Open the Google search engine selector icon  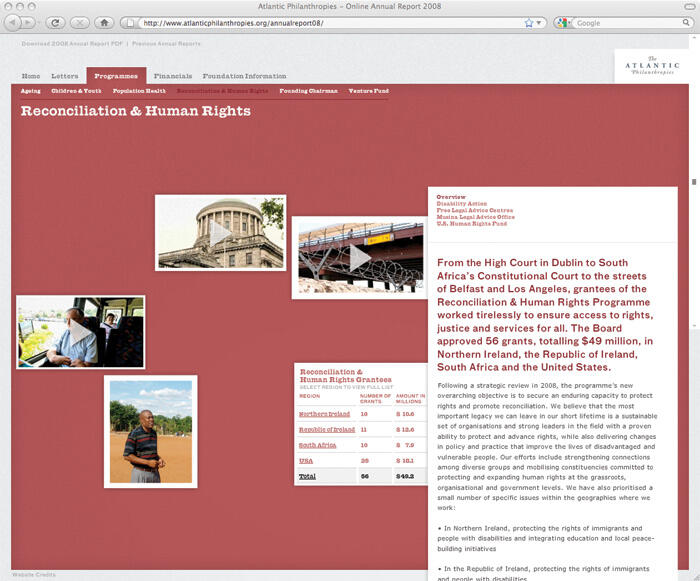click(563, 23)
